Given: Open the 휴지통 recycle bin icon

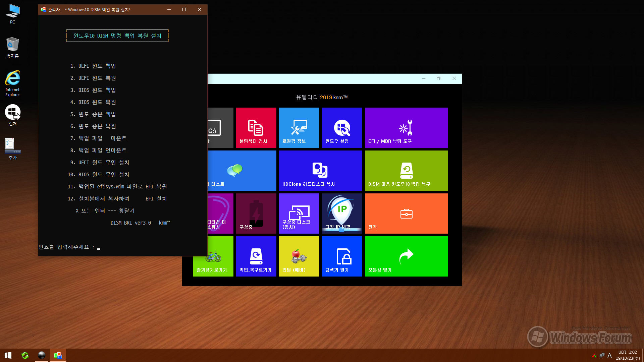Looking at the screenshot, I should tap(12, 48).
